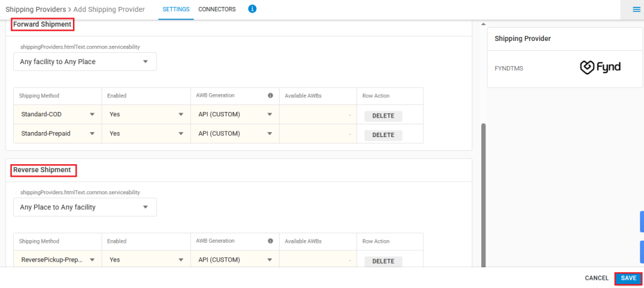Viewport: 644px width, 288px height.
Task: Change Enabled value for the Standard-COD row
Action: coord(146,114)
